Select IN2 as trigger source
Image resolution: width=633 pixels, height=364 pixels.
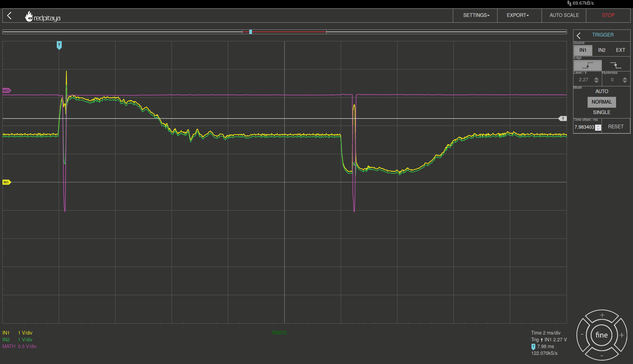tap(602, 50)
